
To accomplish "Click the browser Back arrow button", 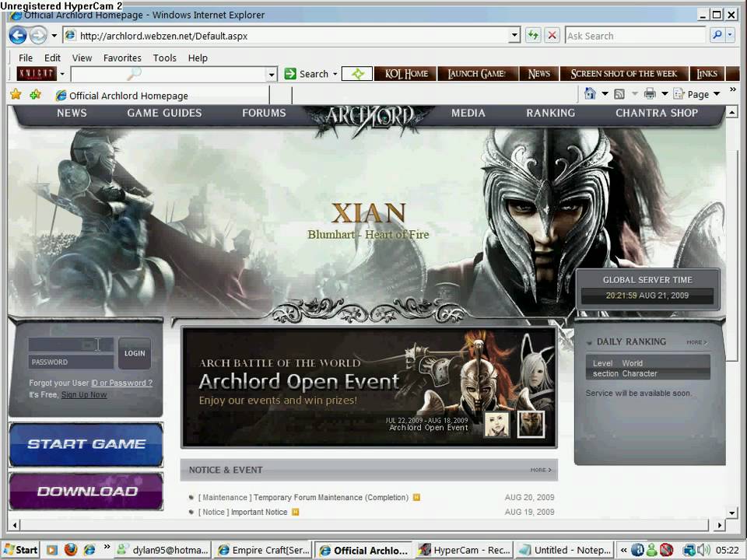I will tap(18, 35).
